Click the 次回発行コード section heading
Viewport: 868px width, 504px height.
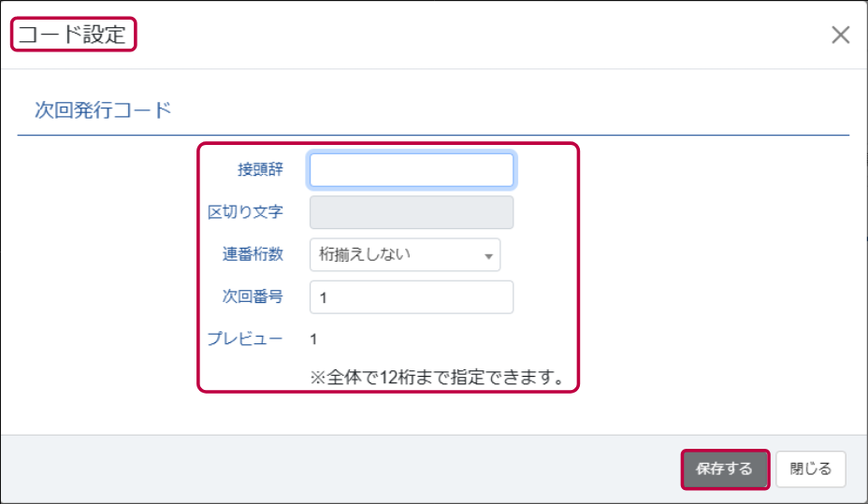103,110
